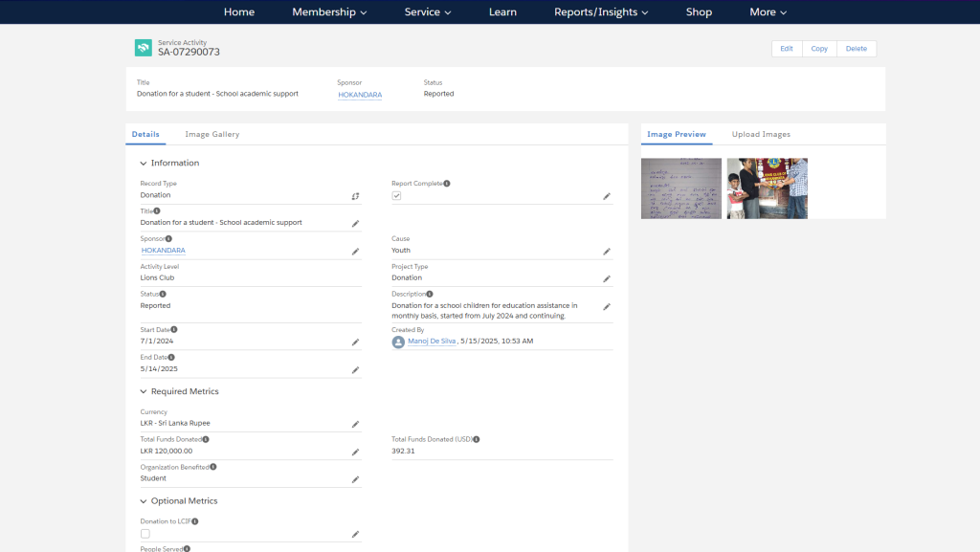Click the Copy button
The image size is (980, 552).
pos(819,49)
